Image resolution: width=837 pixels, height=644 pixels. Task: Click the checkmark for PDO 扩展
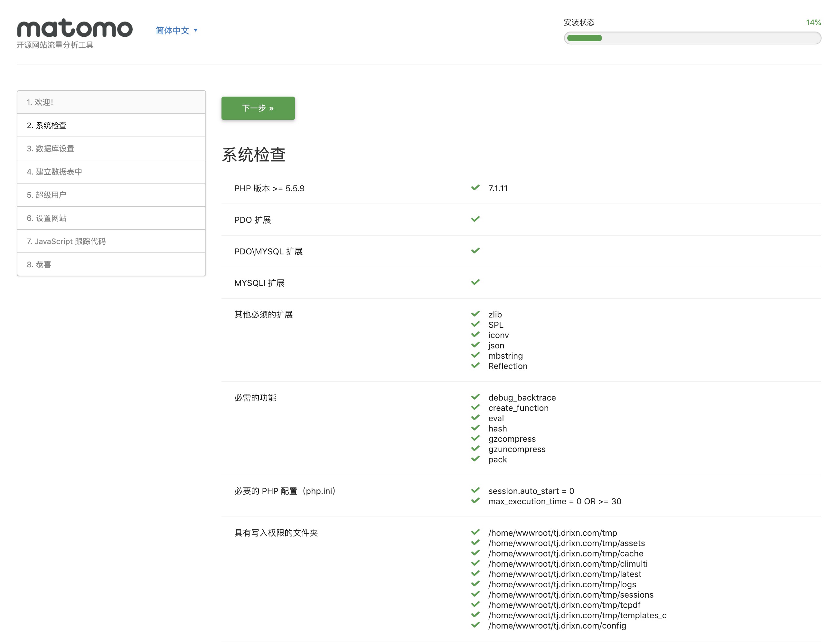point(475,219)
